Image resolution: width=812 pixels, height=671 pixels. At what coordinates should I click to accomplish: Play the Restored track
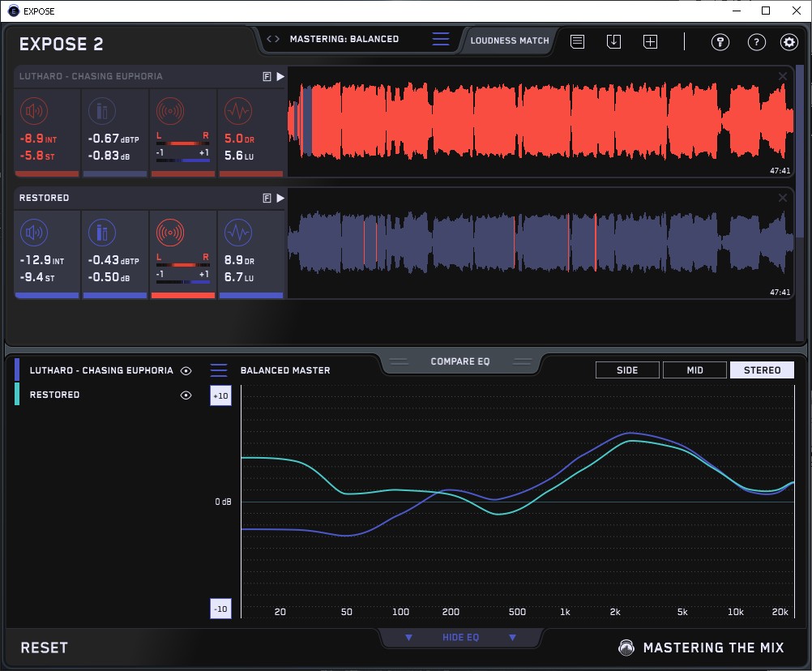pos(280,198)
